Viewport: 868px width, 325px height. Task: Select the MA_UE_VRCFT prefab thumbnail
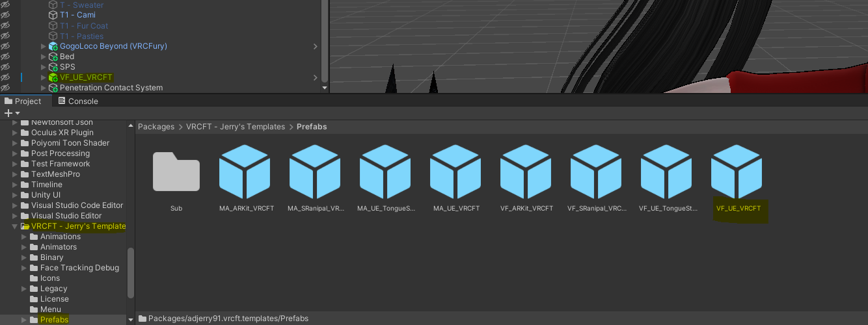[457, 172]
